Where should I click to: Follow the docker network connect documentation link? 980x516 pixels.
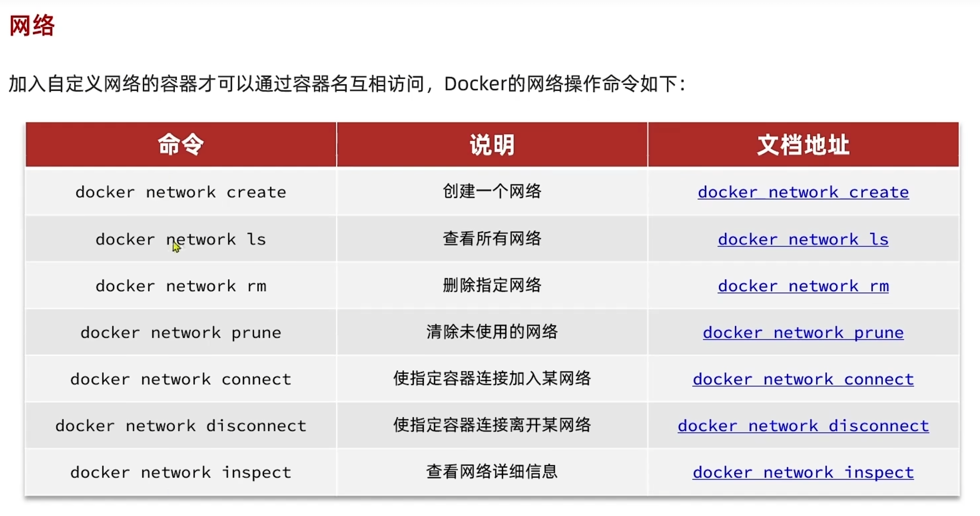click(803, 380)
